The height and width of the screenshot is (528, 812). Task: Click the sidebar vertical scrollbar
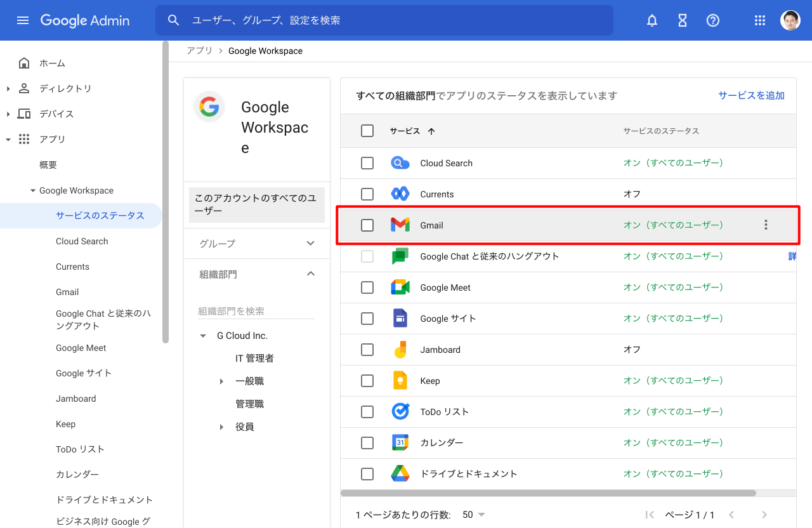[166, 192]
